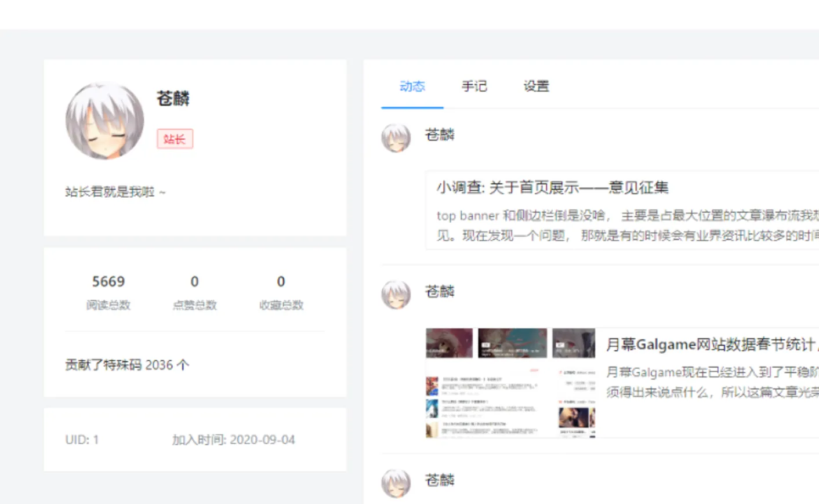819x504 pixels.
Task: Click the thumbnail of the Galgame statistics post
Action: pyautogui.click(x=510, y=383)
